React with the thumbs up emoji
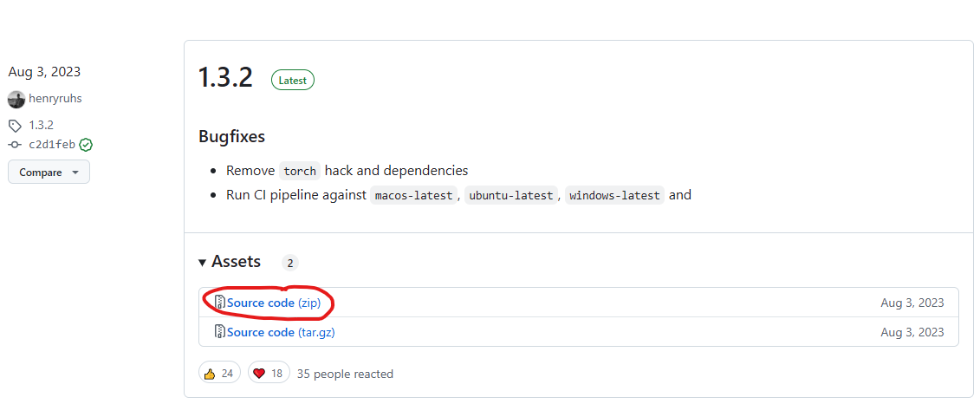 tap(218, 374)
